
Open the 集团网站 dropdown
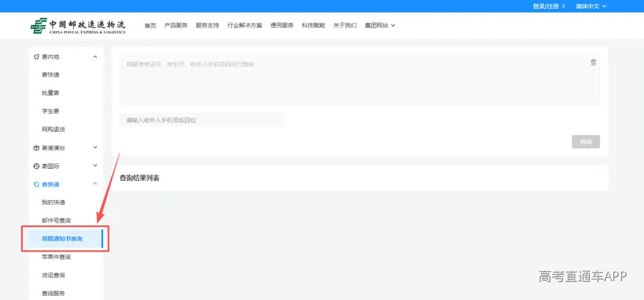380,26
